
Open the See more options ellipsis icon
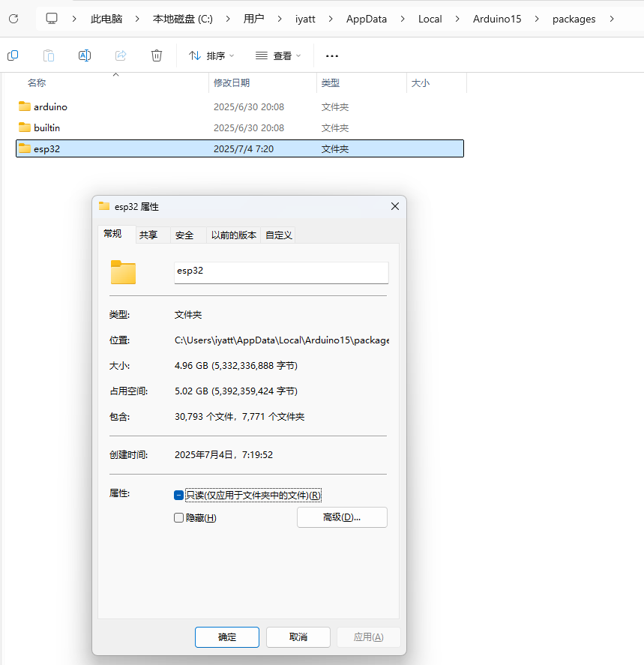tap(331, 55)
